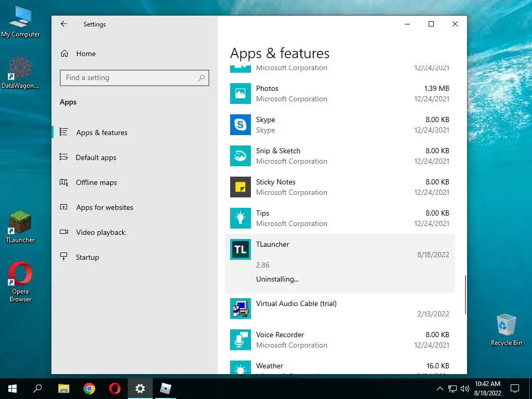Open Chrome from the taskbar
This screenshot has width=532, height=399.
click(89, 389)
